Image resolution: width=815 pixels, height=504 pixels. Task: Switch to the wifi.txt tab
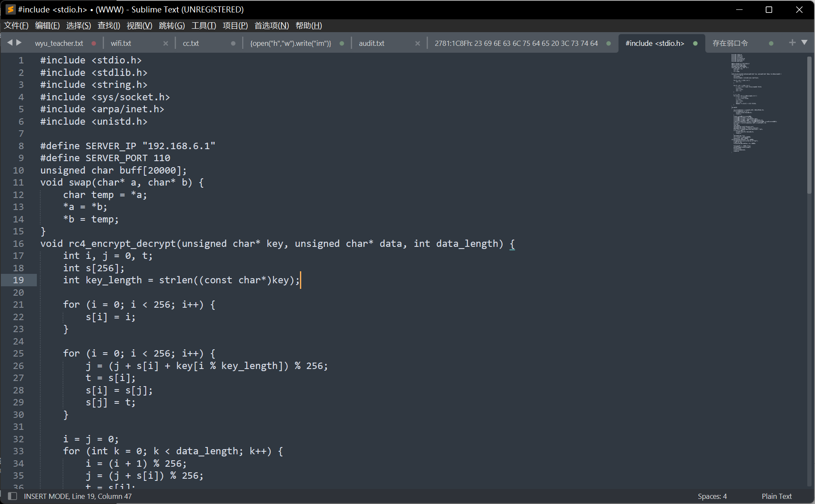(121, 43)
